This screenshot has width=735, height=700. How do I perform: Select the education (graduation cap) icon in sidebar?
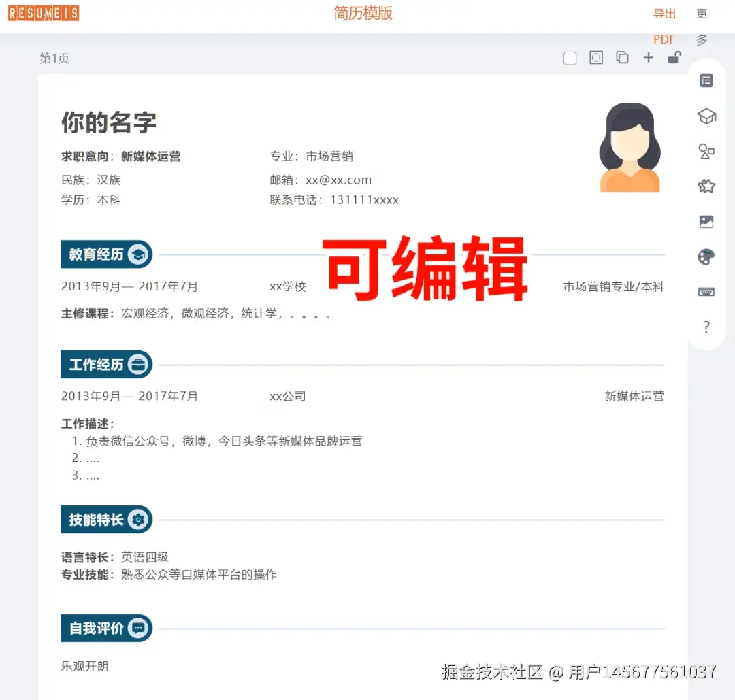706,116
